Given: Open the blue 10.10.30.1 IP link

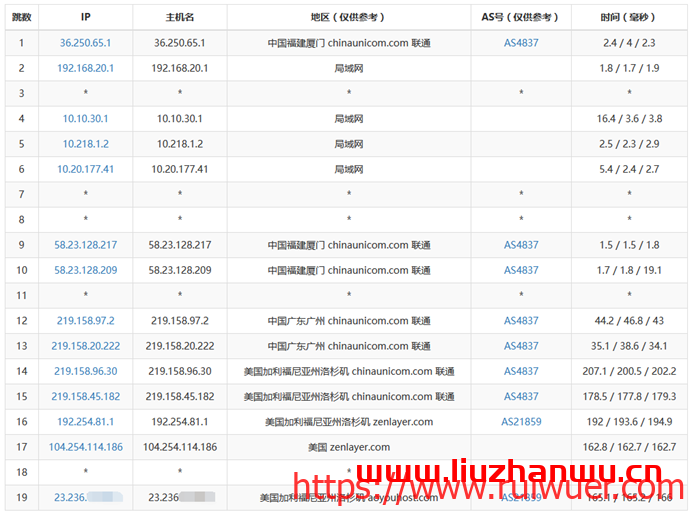Looking at the screenshot, I should (x=85, y=118).
